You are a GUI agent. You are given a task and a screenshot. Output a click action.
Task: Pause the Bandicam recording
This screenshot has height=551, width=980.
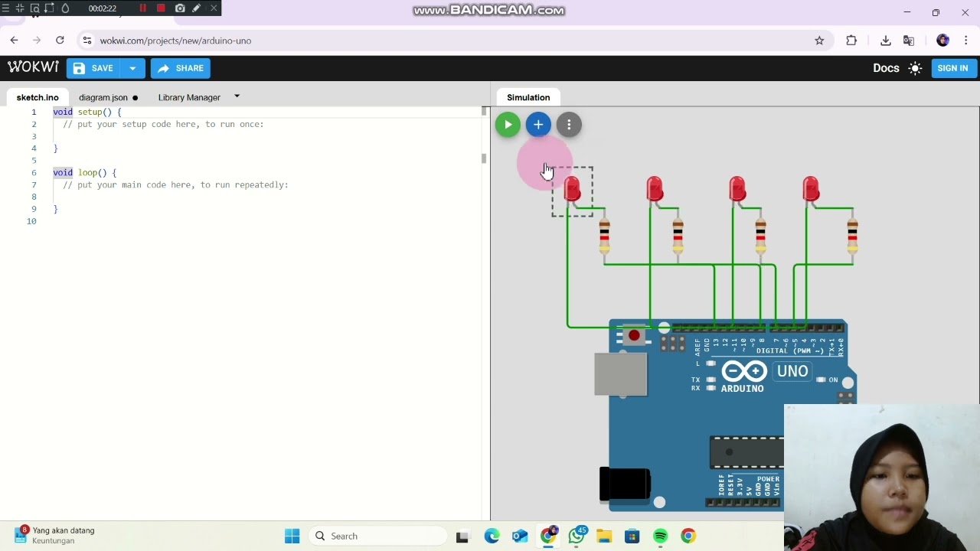142,8
